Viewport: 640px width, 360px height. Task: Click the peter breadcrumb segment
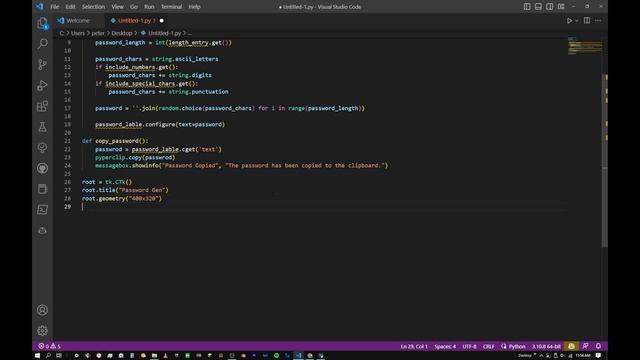tap(98, 33)
